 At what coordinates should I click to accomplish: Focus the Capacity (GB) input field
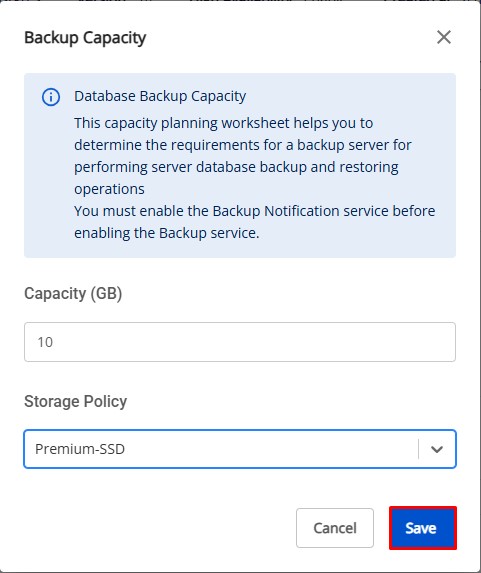[240, 342]
